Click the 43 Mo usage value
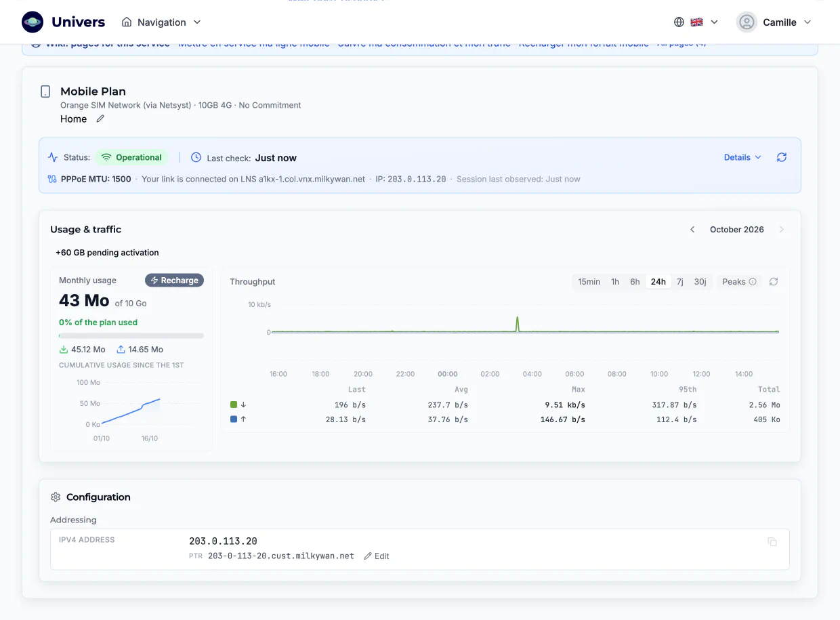This screenshot has height=620, width=840. point(84,301)
